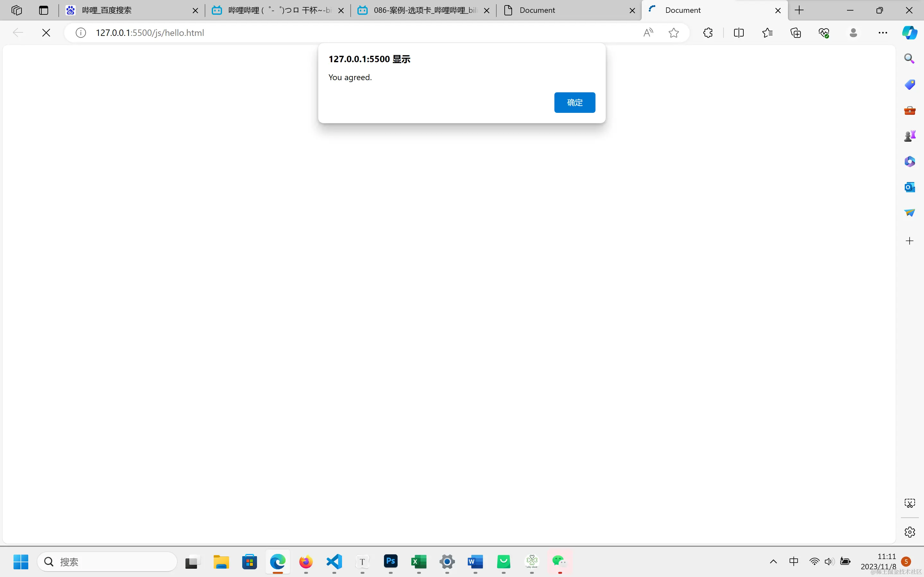Open the tab actions menu icon
Screen dimensions: 924x577
point(44,10)
